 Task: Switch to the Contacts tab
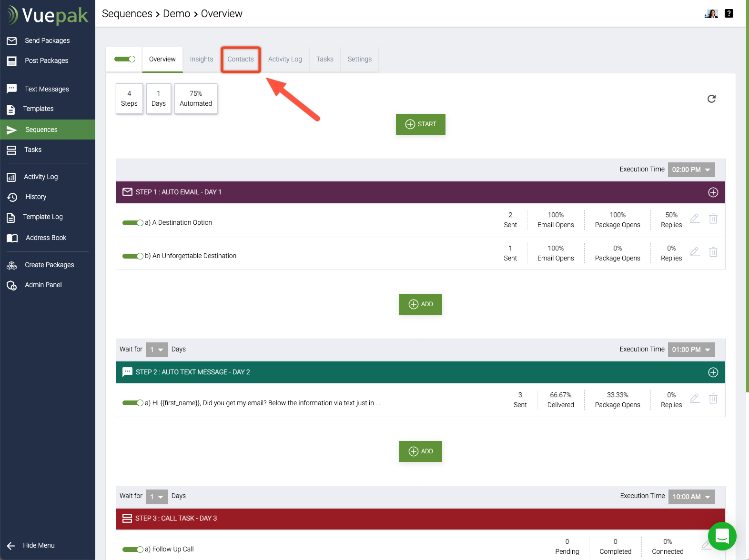point(241,60)
